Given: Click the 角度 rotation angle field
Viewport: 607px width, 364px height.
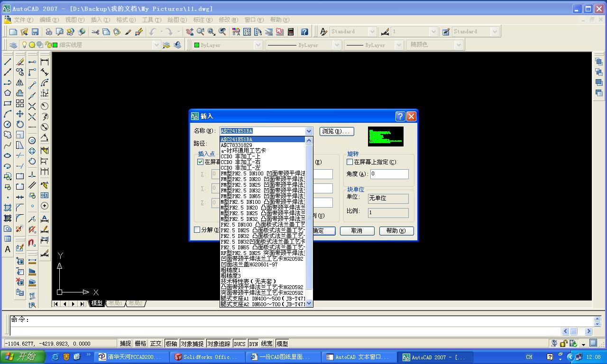Looking at the screenshot, I should [x=389, y=174].
